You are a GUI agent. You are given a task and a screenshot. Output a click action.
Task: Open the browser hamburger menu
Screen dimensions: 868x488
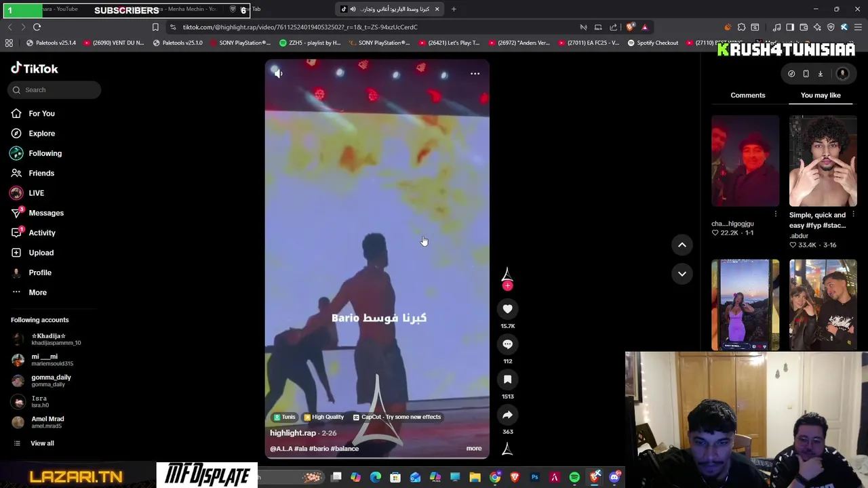click(x=858, y=27)
